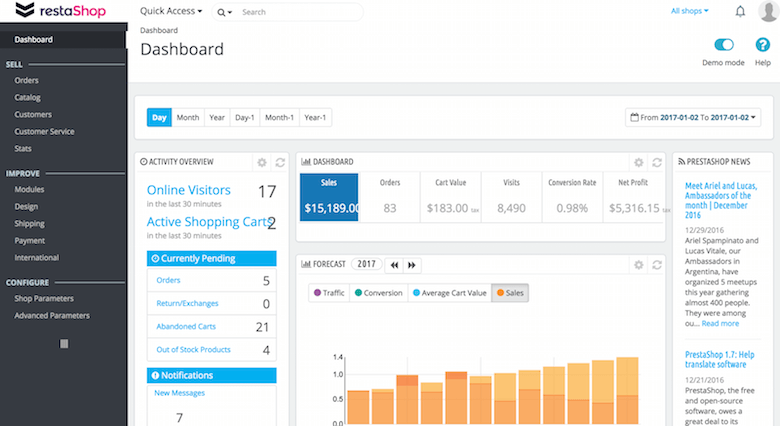Open Orders in the sidebar menu
Viewport: 780px width, 426px height.
(x=27, y=82)
